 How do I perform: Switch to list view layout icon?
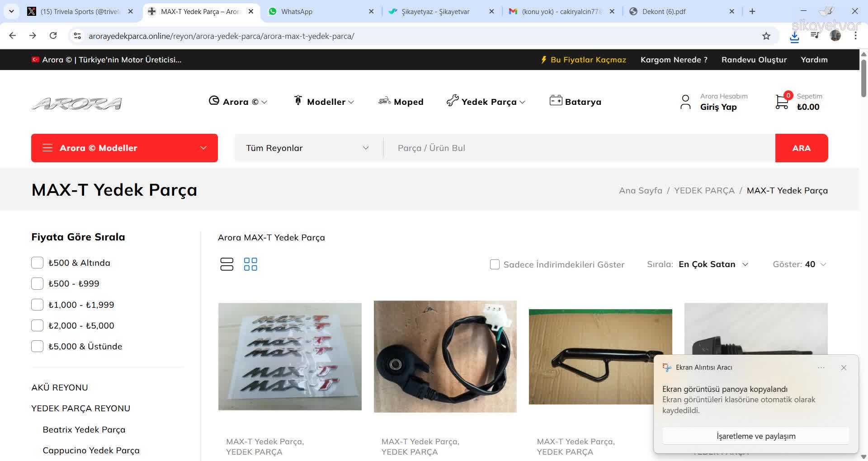(226, 264)
